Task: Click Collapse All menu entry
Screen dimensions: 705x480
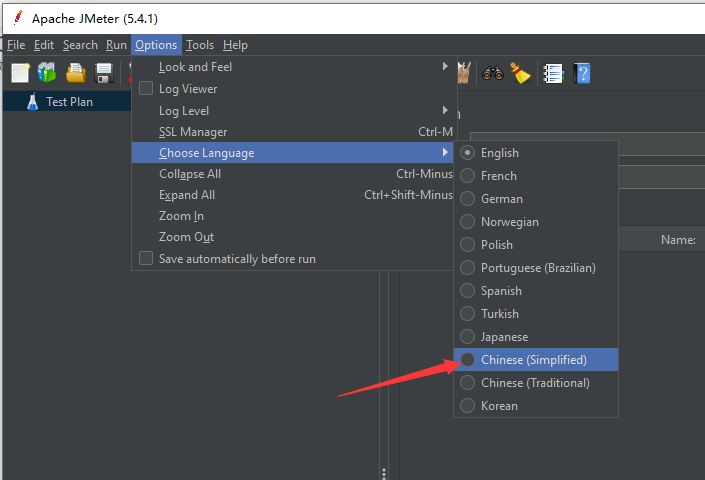Action: coord(293,174)
